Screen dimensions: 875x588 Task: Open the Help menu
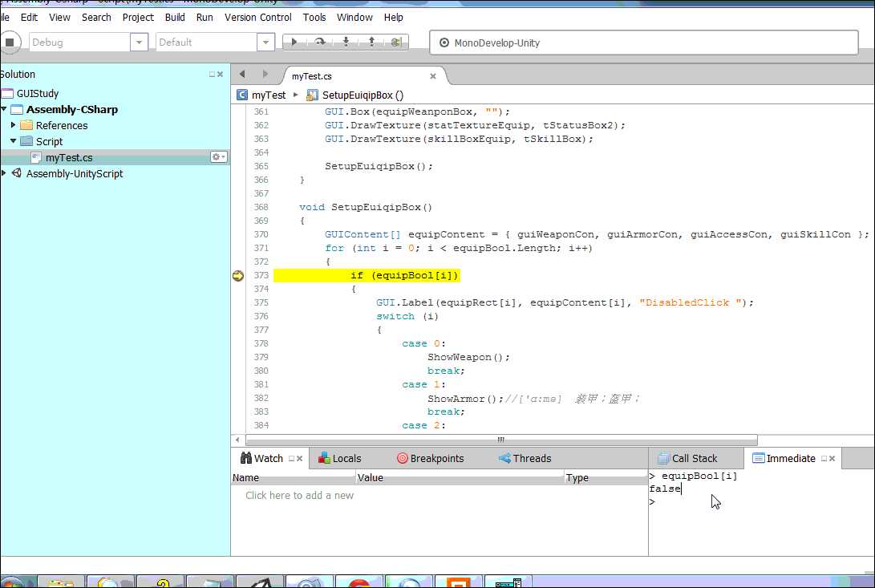pyautogui.click(x=394, y=18)
